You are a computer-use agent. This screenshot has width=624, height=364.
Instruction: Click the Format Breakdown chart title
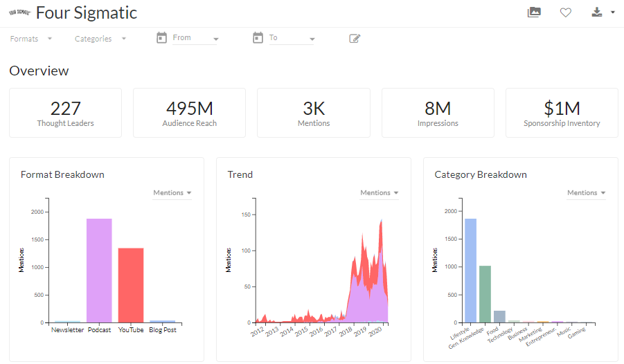coord(62,174)
